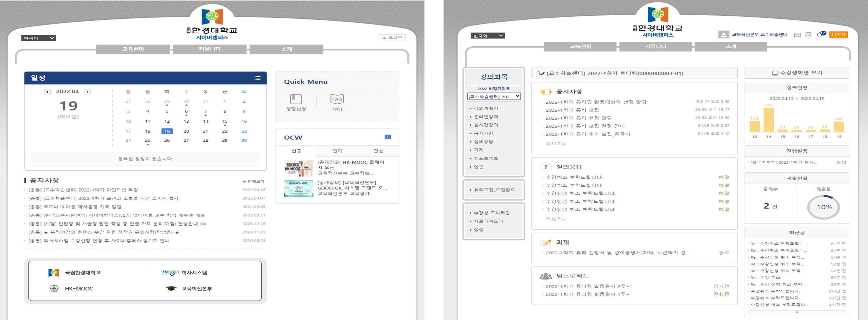Click the schedule list view icon
The image size is (868, 320).
tap(257, 78)
